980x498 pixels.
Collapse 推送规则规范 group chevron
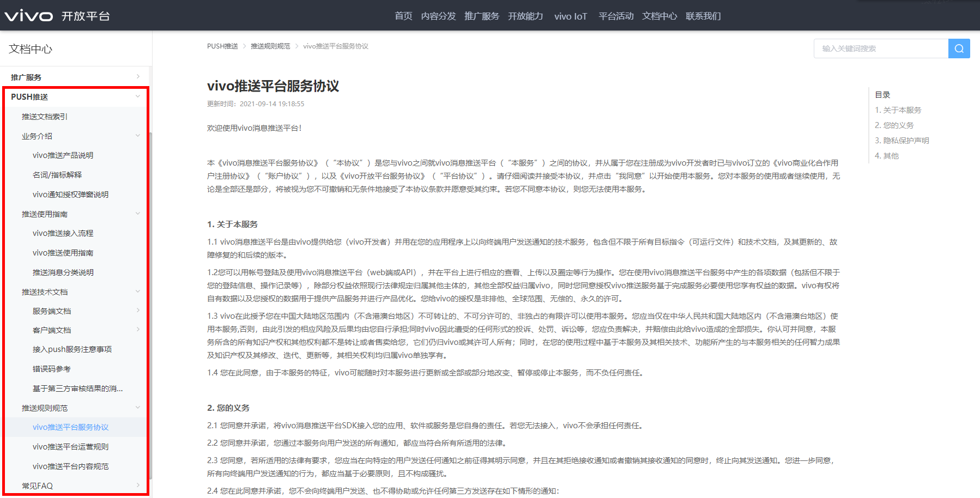click(x=138, y=408)
